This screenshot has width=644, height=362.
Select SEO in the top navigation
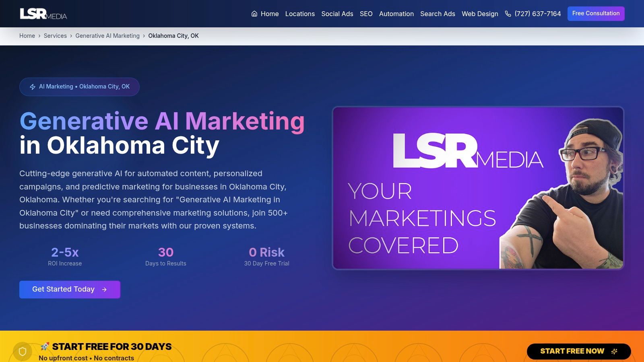click(366, 14)
